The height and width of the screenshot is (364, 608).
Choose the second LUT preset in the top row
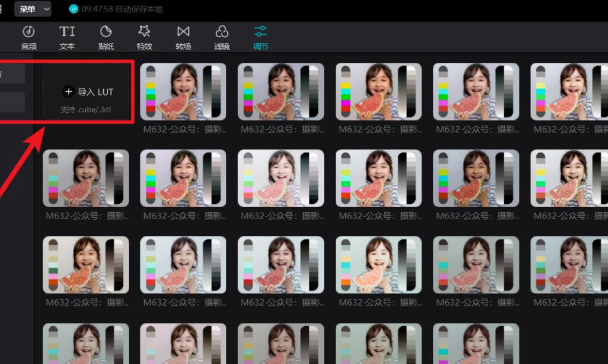pos(281,92)
